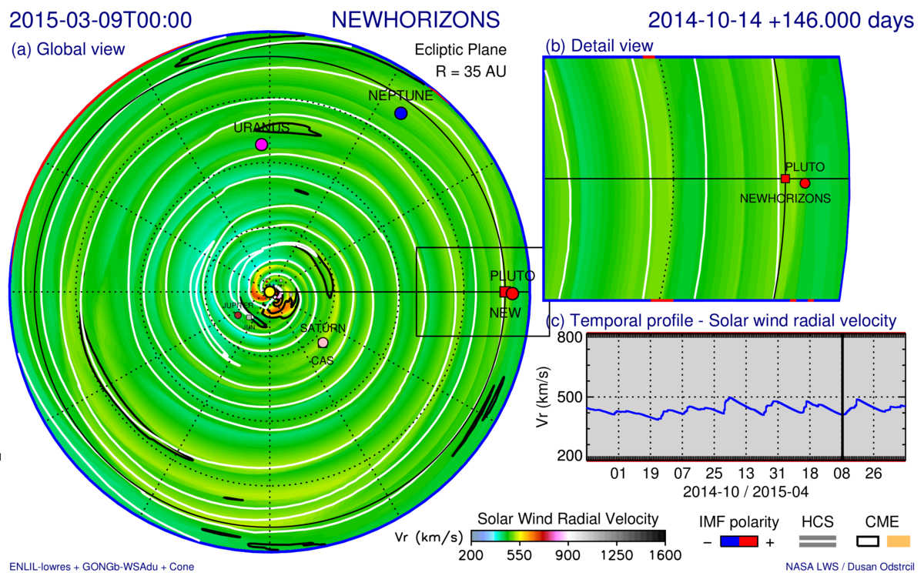924x576 pixels.
Task: Select New Horizons red square in Global view
Action: point(504,292)
